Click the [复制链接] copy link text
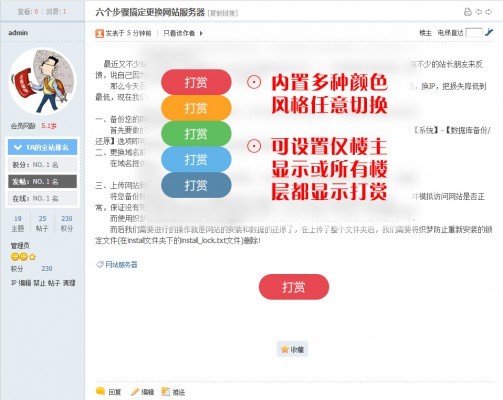Viewport: 503px width, 400px height. point(223,13)
